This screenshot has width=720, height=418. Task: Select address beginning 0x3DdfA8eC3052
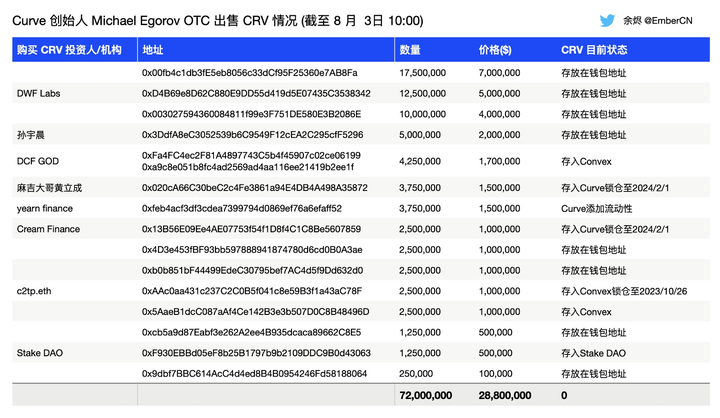(x=253, y=135)
